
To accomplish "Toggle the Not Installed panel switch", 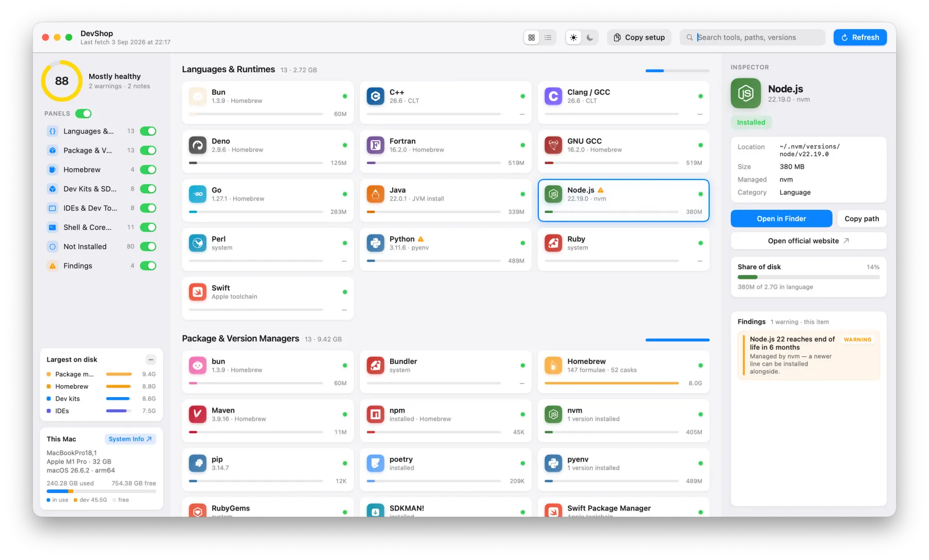I will pos(148,246).
